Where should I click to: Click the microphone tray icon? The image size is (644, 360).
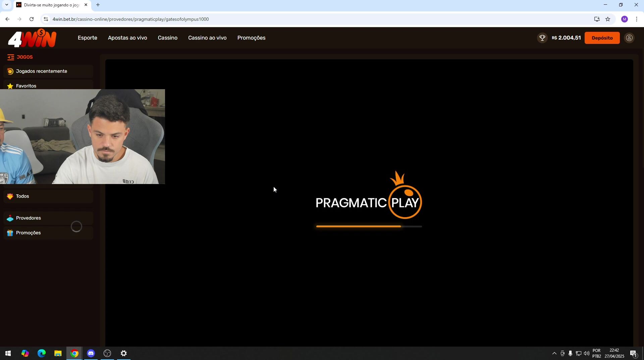(570, 353)
